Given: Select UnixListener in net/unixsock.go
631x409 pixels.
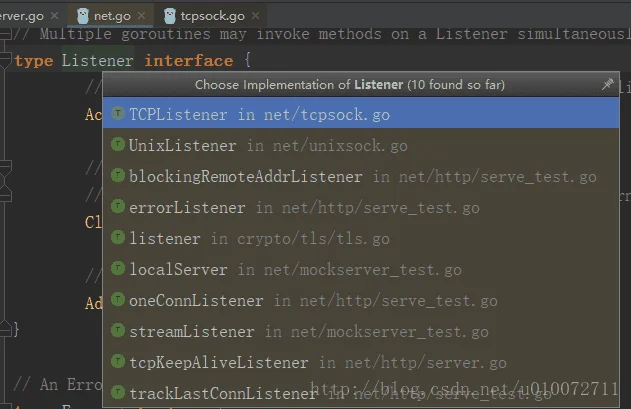Looking at the screenshot, I should pos(361,145).
